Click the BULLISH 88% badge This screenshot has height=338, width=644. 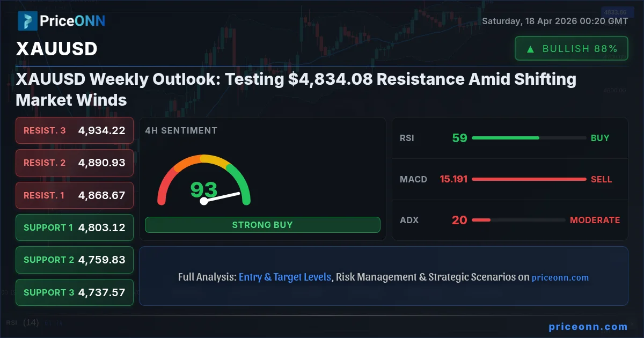572,48
